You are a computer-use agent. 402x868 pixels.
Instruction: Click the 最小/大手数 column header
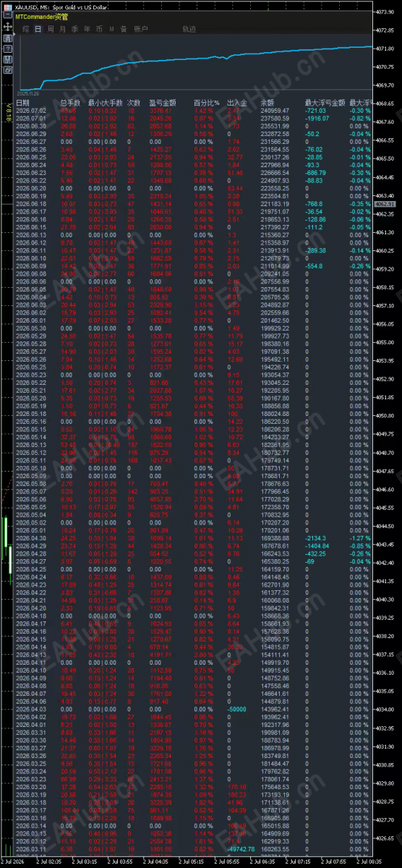tap(104, 103)
